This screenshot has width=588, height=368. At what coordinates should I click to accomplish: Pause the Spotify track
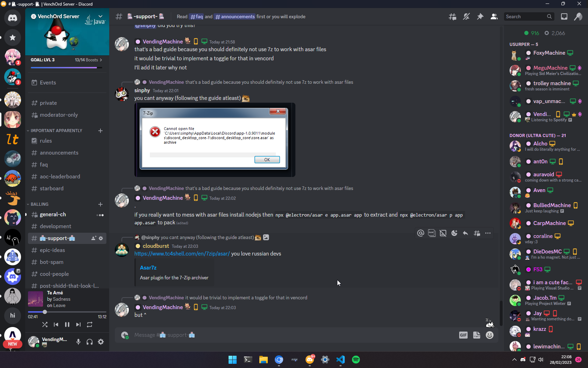pyautogui.click(x=67, y=325)
